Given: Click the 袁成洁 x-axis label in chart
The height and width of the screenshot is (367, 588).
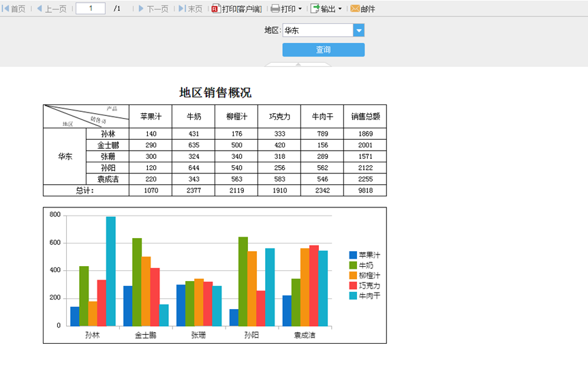Looking at the screenshot, I should click(x=305, y=335).
